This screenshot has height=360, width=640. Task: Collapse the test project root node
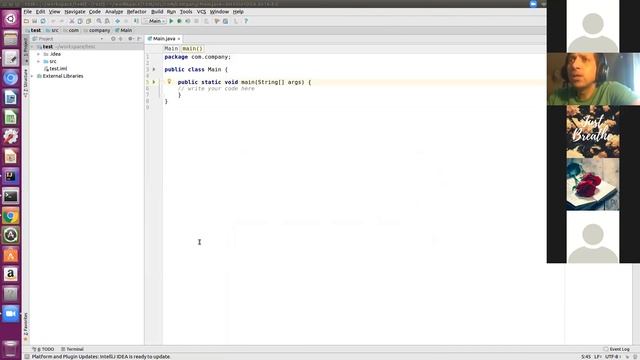32,47
